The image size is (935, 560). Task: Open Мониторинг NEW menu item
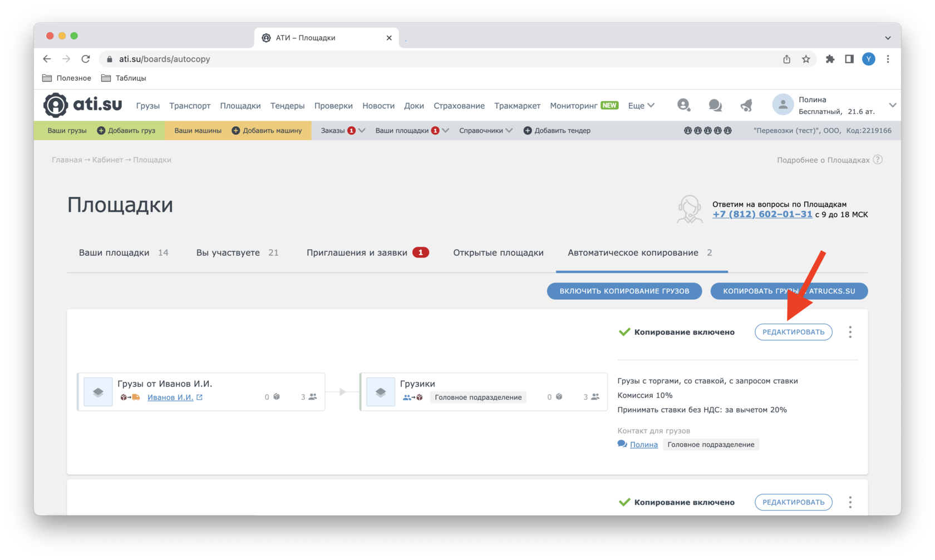[584, 106]
